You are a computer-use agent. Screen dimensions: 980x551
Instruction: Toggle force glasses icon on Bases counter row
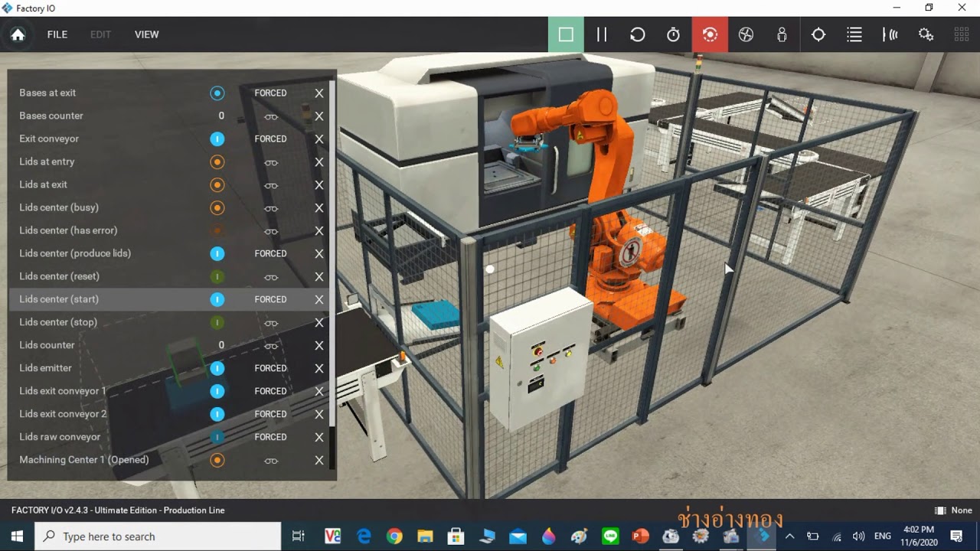(271, 116)
